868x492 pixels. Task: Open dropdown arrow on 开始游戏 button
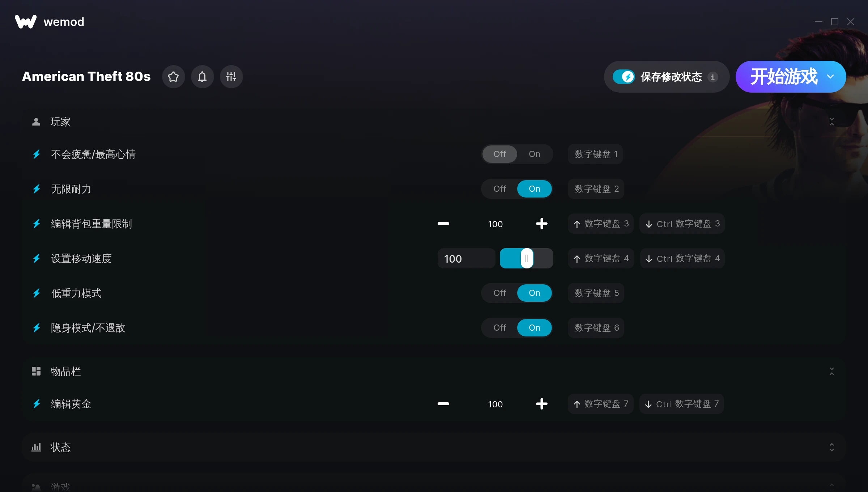click(x=830, y=77)
